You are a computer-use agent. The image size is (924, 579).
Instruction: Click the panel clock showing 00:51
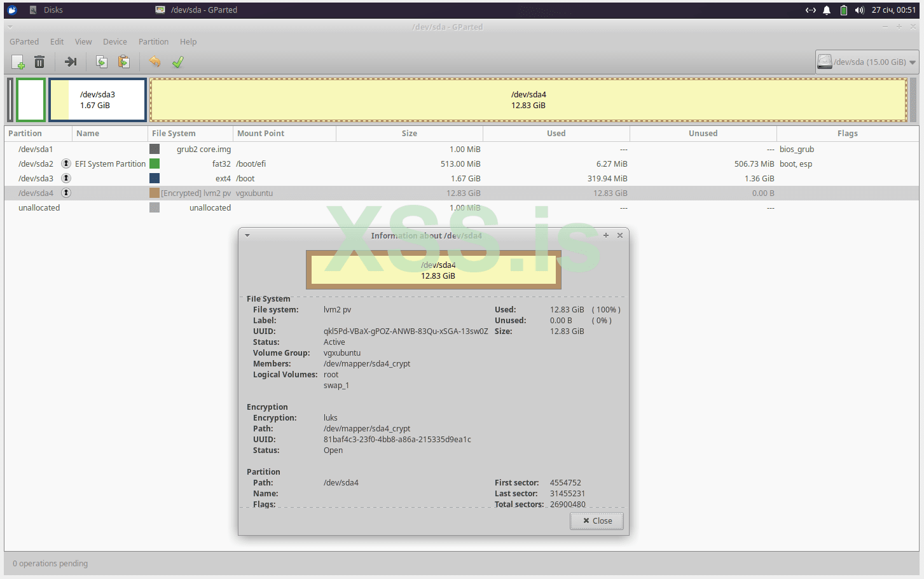tap(893, 10)
